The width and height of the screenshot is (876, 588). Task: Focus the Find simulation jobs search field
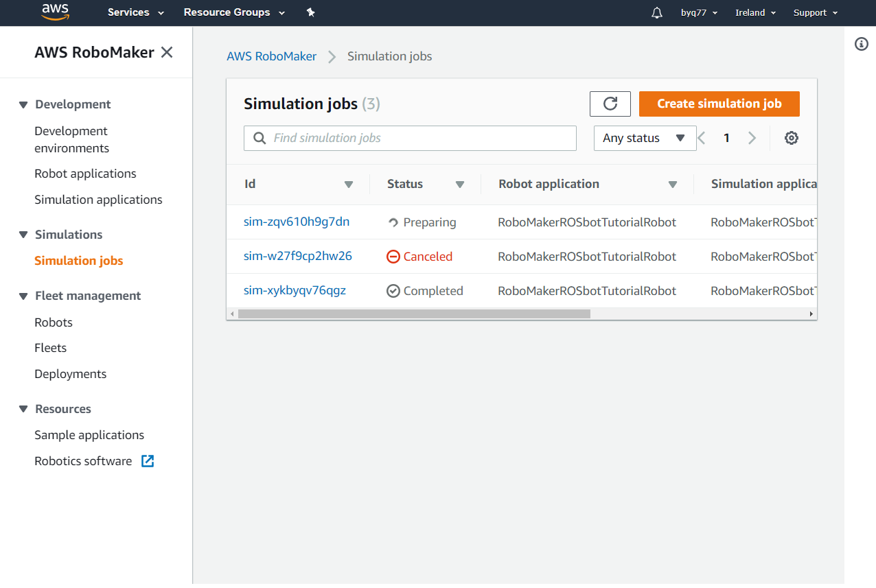410,138
